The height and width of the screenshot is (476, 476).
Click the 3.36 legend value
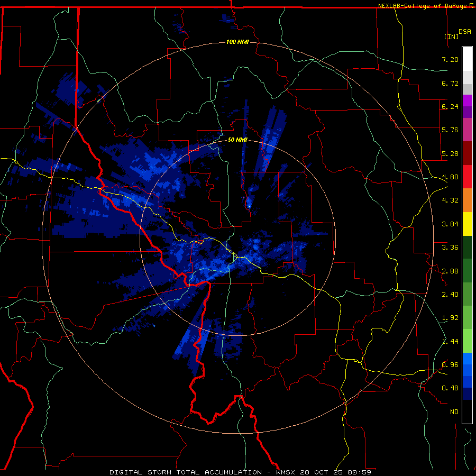(450, 248)
